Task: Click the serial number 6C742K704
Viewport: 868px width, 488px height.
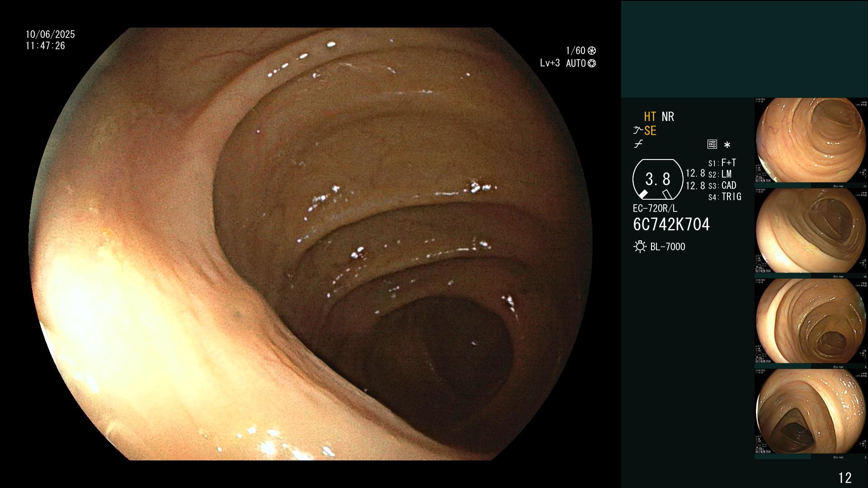Action: click(671, 225)
